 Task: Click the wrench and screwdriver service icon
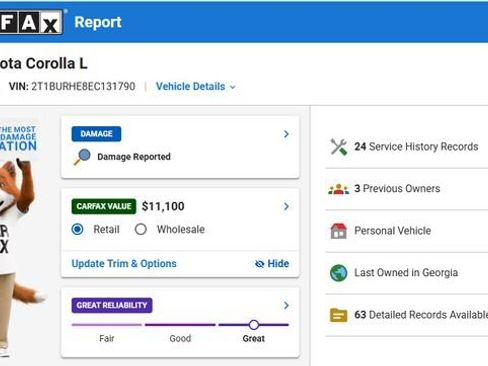point(339,147)
